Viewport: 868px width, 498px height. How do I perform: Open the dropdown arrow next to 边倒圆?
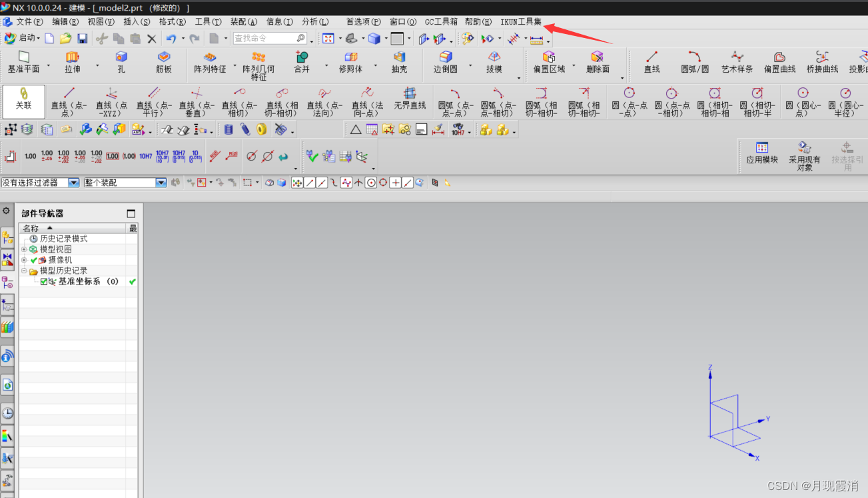coord(470,65)
